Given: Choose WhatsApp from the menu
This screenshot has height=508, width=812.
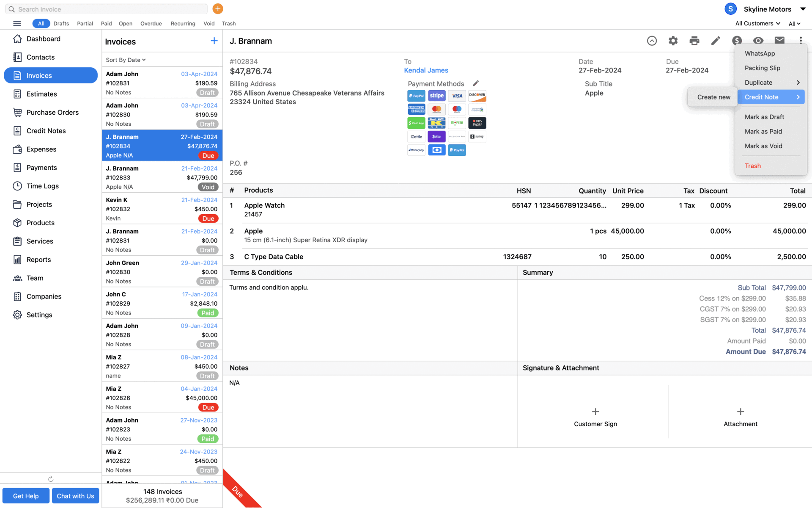Looking at the screenshot, I should click(x=771, y=53).
